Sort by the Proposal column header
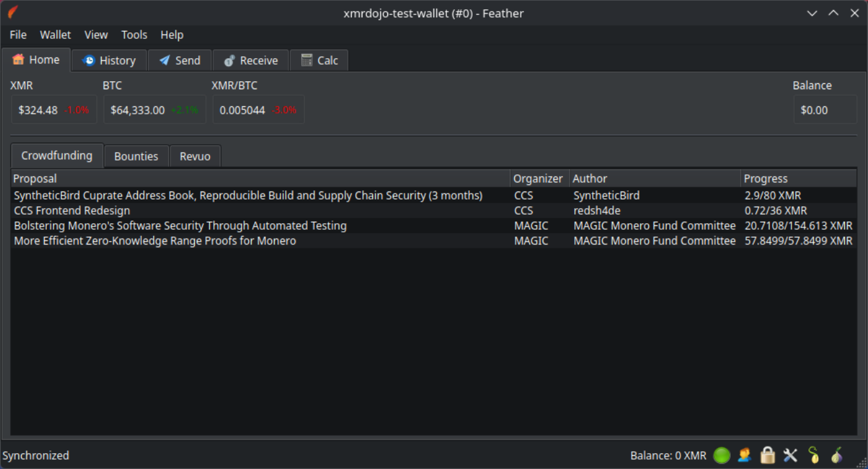This screenshot has width=868, height=469. coord(261,178)
